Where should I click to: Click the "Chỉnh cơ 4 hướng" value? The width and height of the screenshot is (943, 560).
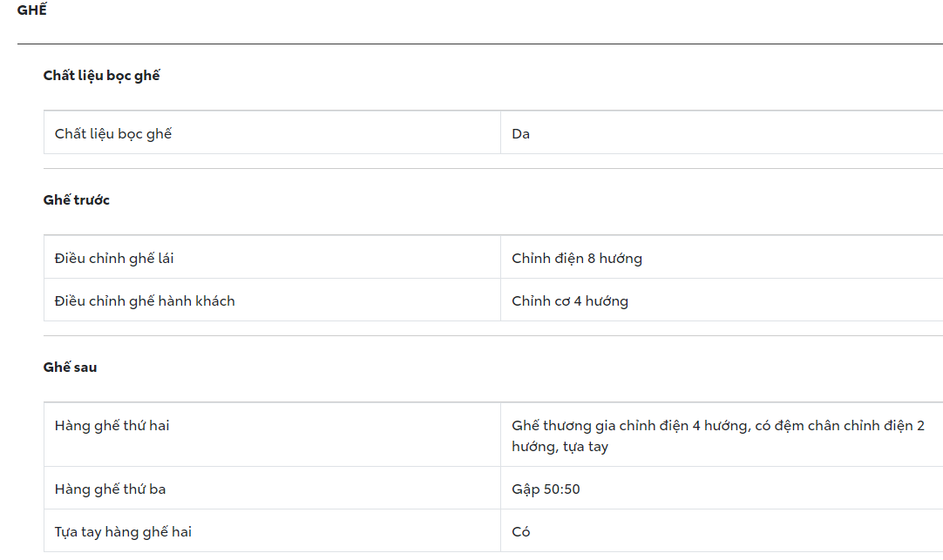click(x=570, y=301)
